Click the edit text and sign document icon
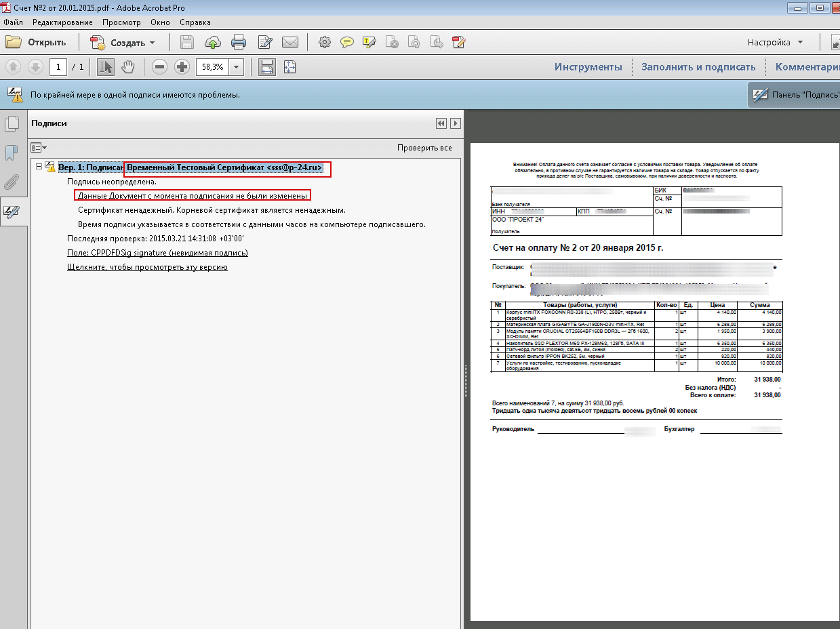 tap(265, 42)
